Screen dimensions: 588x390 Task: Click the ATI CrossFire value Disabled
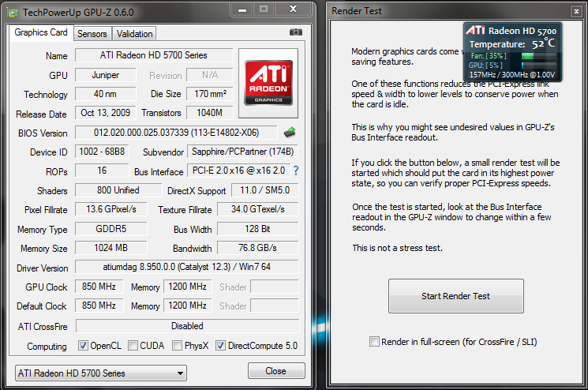(x=188, y=326)
